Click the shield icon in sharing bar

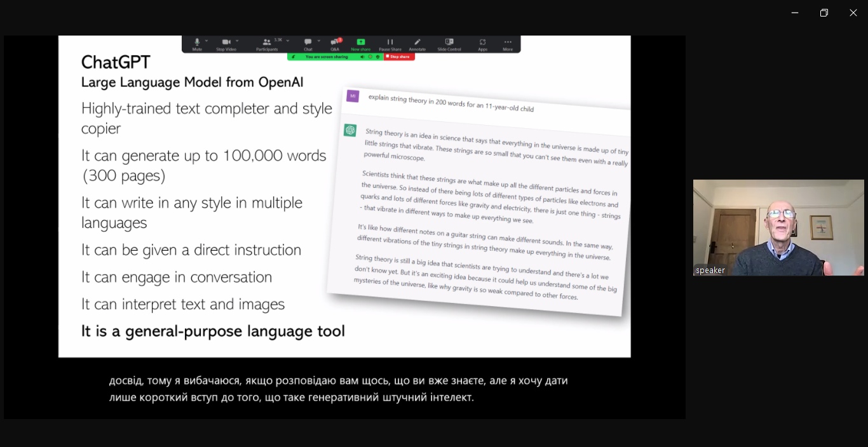click(377, 57)
